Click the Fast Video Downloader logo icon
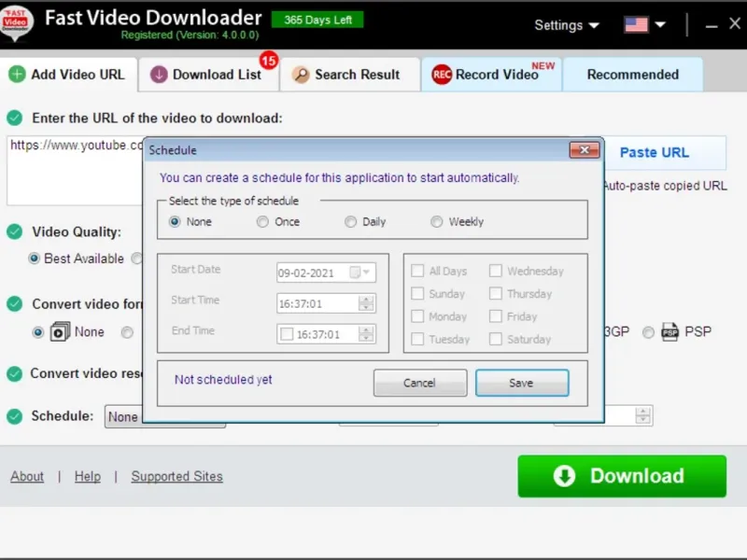The width and height of the screenshot is (747, 560). click(x=16, y=22)
